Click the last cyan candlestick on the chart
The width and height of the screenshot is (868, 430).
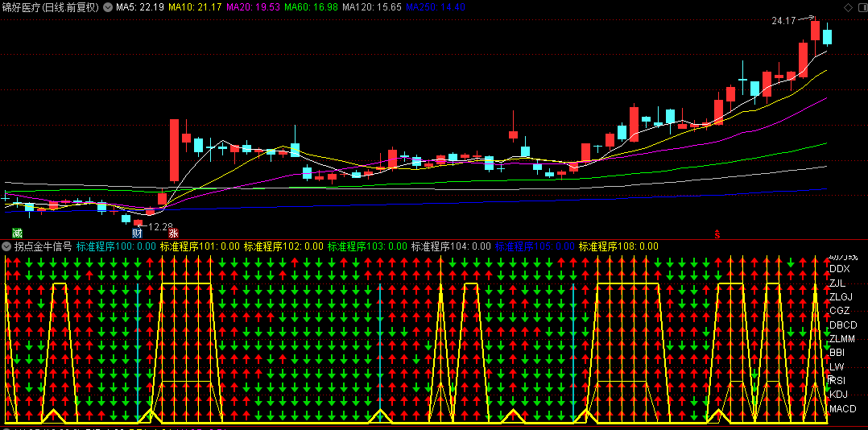(827, 37)
